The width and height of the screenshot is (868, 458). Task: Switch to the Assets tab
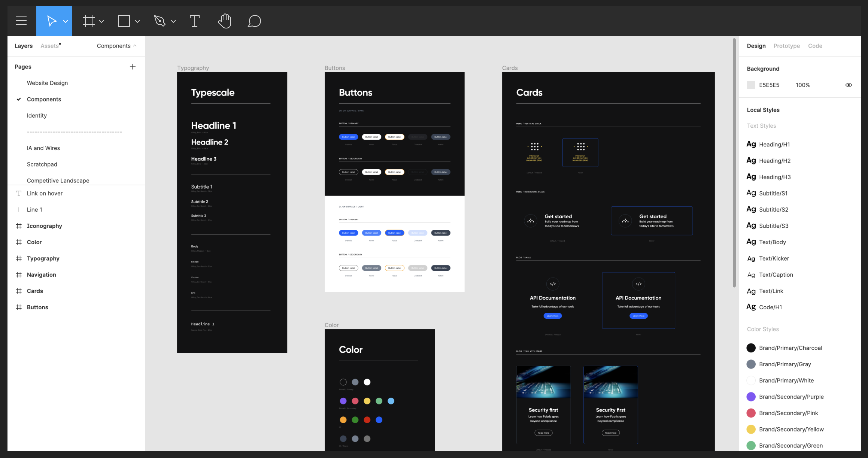tap(50, 46)
